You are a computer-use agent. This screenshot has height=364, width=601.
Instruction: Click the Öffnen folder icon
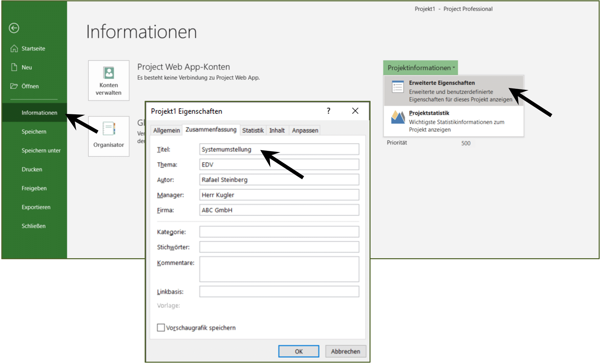(x=14, y=86)
